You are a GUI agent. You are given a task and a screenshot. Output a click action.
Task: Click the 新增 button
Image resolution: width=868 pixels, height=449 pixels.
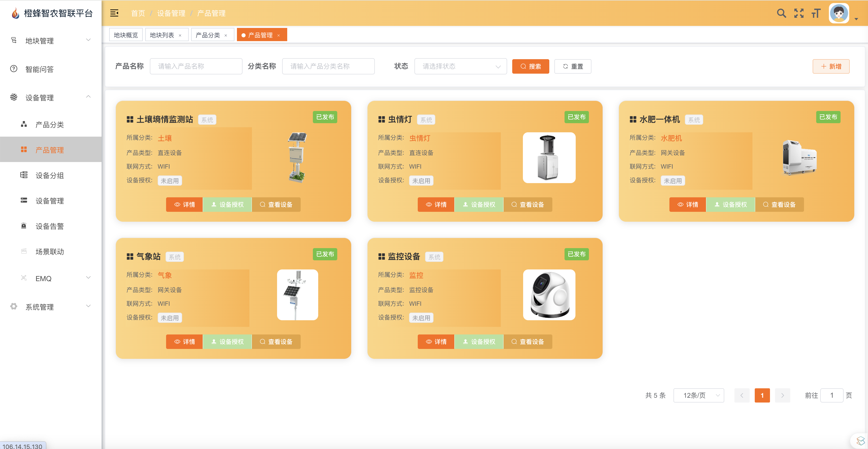[831, 66]
